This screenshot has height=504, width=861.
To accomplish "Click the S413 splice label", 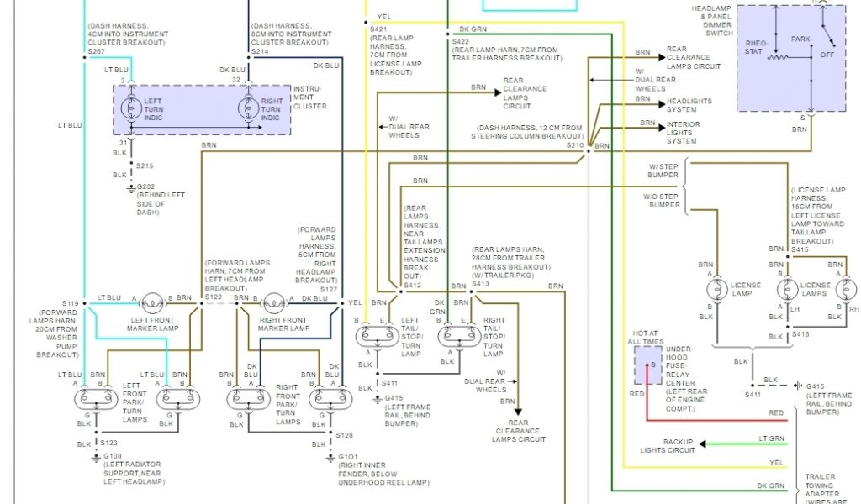I will click(480, 284).
